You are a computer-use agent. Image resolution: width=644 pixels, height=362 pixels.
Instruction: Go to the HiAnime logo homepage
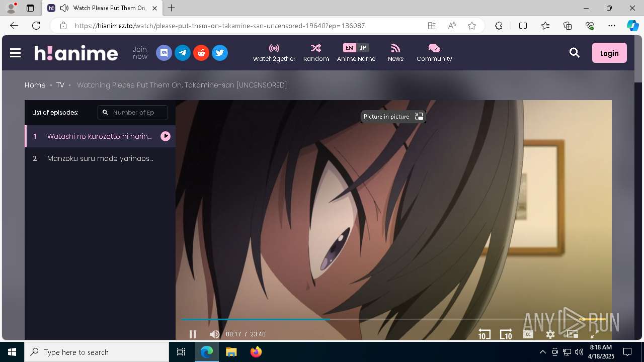[76, 53]
